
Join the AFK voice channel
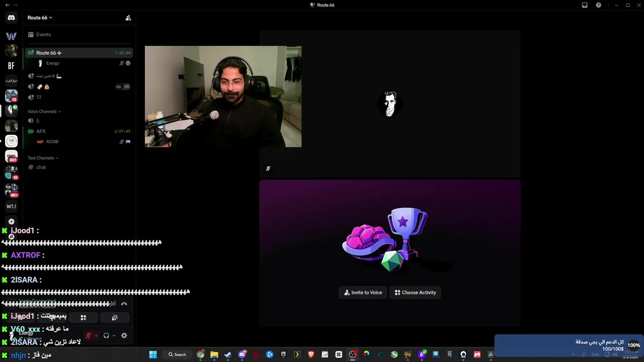pyautogui.click(x=79, y=131)
